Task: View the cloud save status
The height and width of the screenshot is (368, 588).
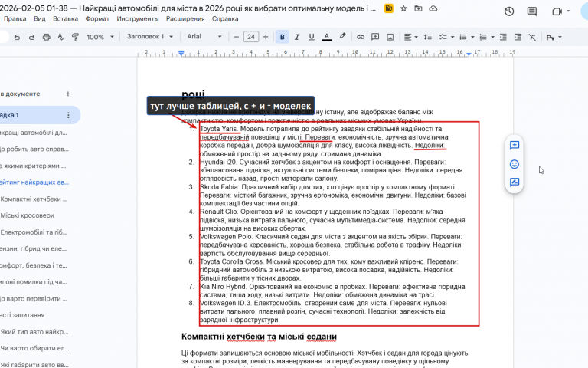Action: click(x=433, y=8)
